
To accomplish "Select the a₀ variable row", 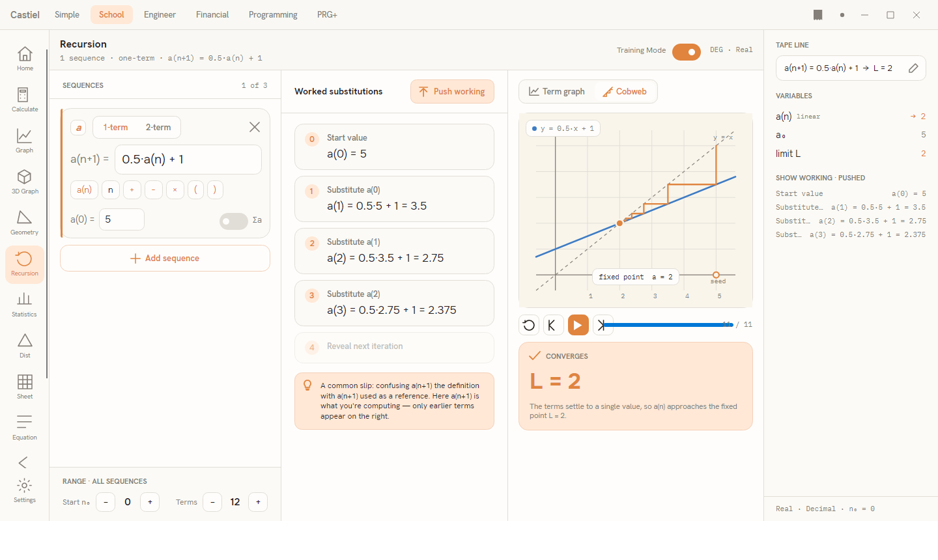I will [x=851, y=135].
